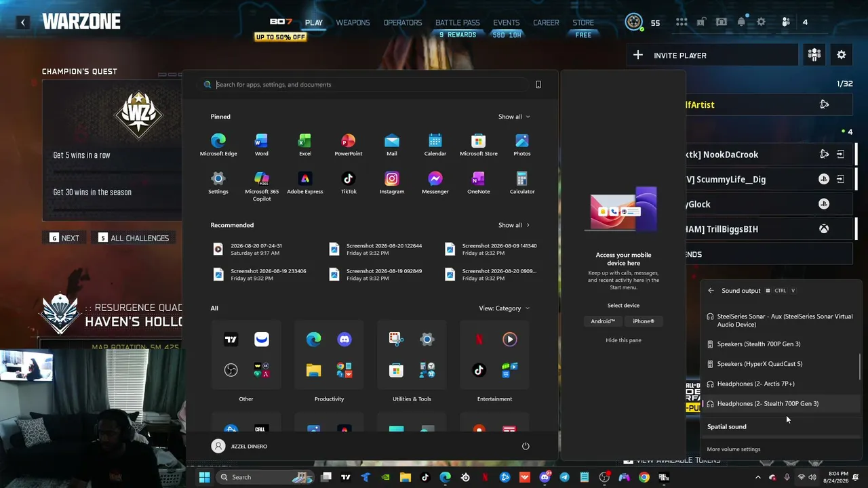Open Warzone settings gear in top bar
868x488 pixels.
tap(762, 22)
